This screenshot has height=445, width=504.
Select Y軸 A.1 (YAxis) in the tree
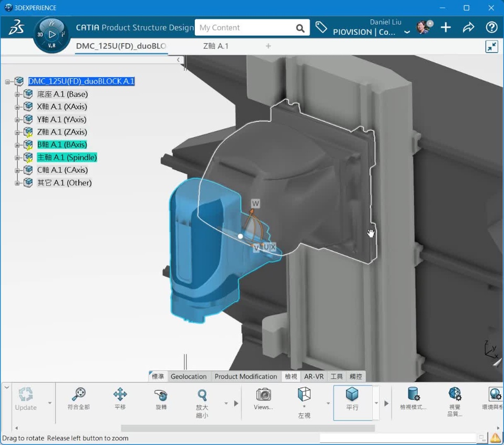(x=61, y=119)
